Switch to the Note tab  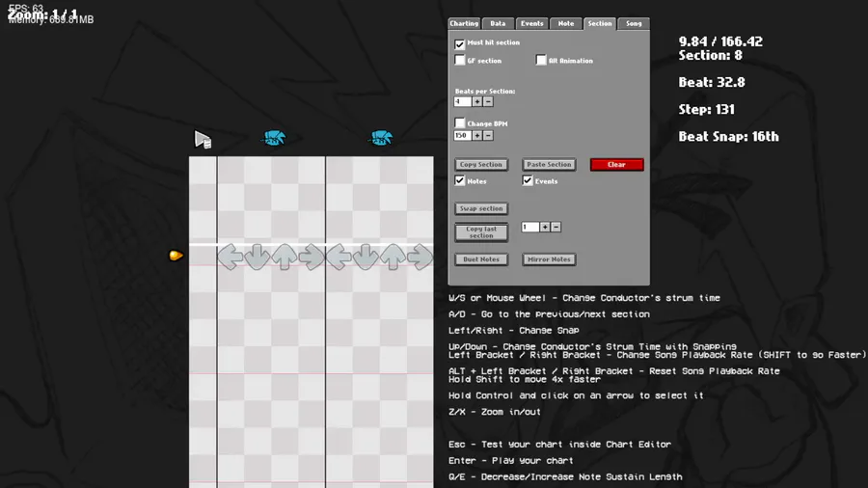tap(566, 23)
